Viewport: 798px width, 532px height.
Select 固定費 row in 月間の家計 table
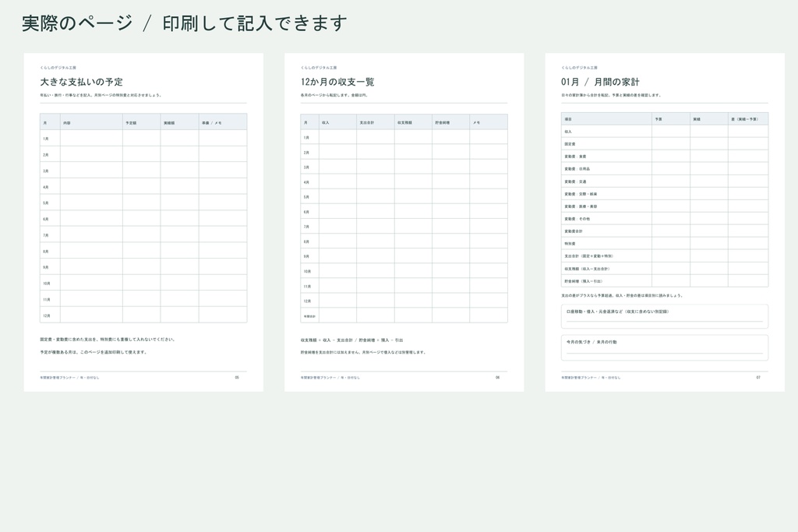665,144
